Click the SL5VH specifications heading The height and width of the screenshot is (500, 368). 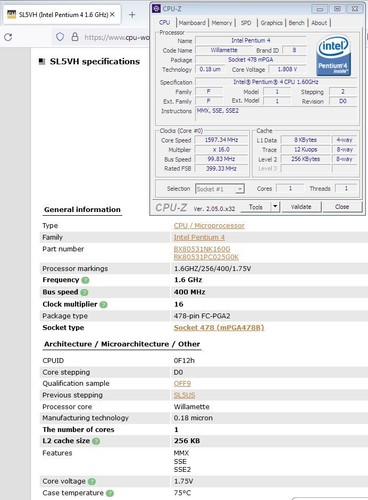pyautogui.click(x=95, y=62)
